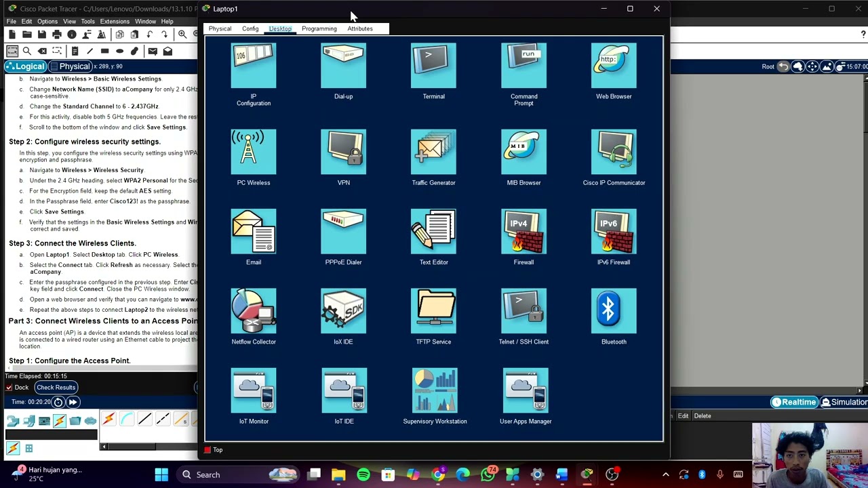
Task: Click the Power Cycle Devices button
Action: point(58,402)
